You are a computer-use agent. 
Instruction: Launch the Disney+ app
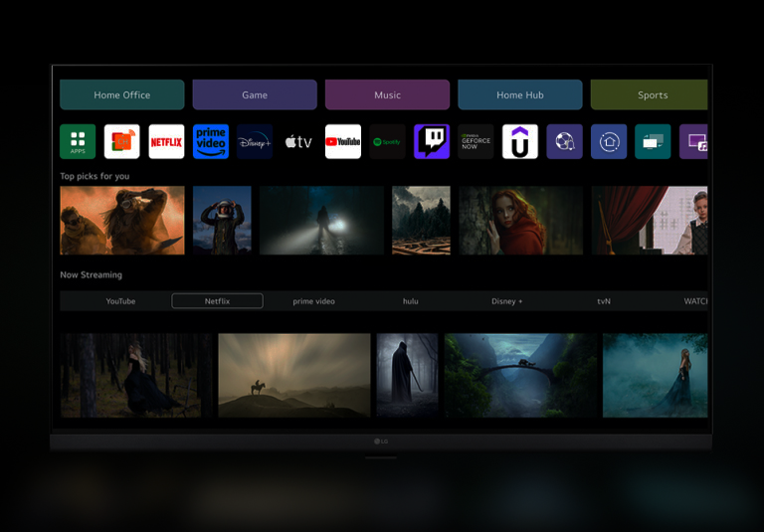[255, 142]
